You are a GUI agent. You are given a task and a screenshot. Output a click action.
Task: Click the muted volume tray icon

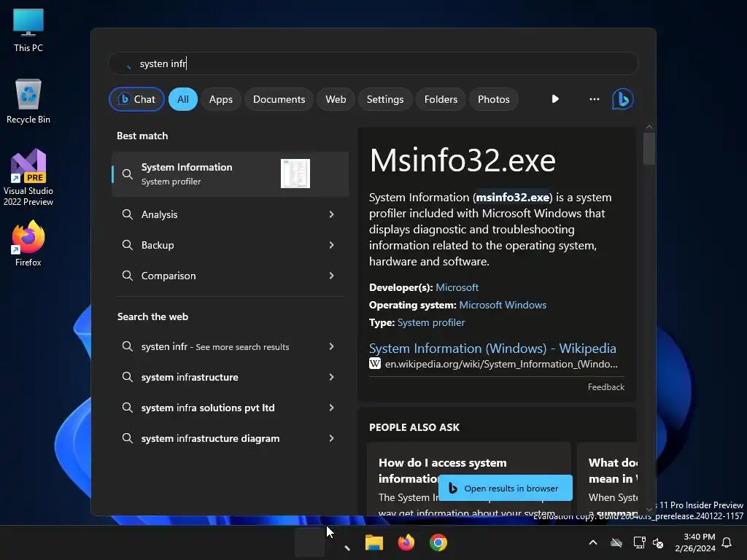pyautogui.click(x=658, y=542)
